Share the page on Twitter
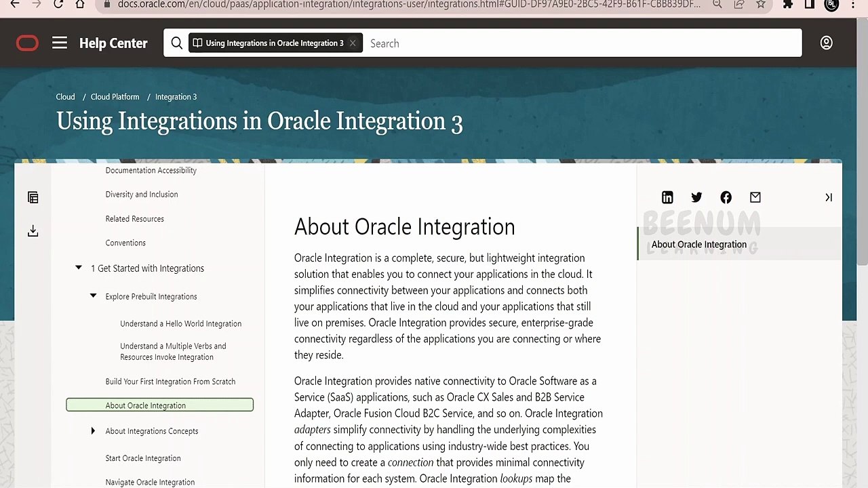868x488 pixels. point(696,197)
